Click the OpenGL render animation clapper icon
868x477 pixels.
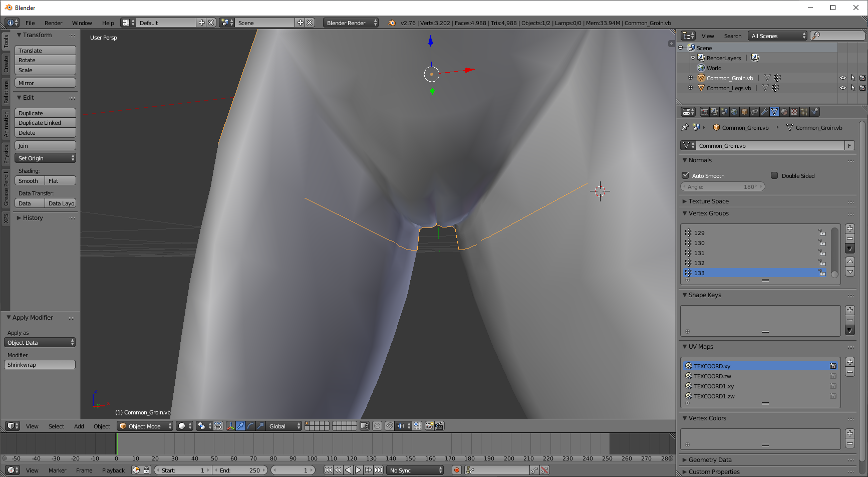click(x=439, y=426)
